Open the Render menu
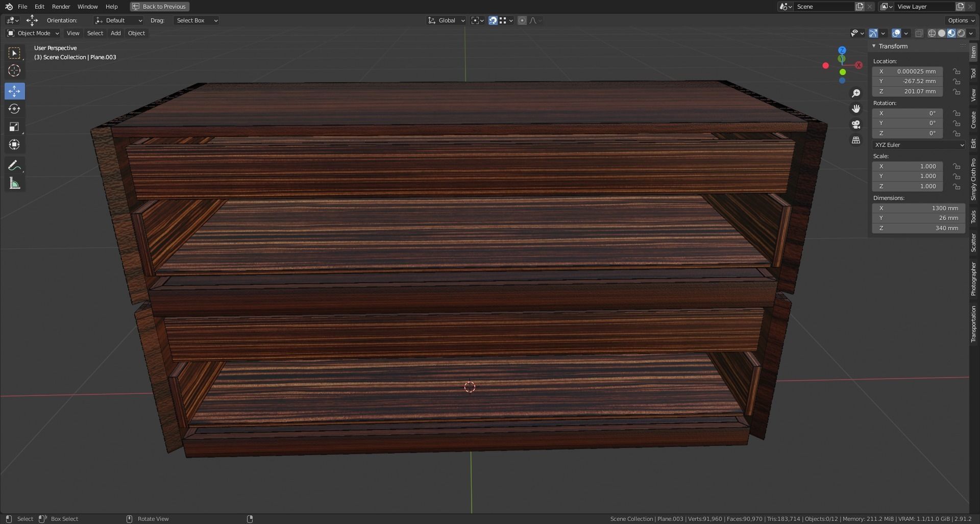Screen dimensions: 980x524 pyautogui.click(x=61, y=7)
